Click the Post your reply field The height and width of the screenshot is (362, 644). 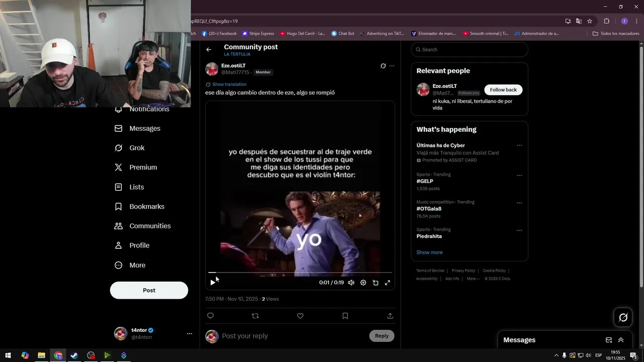tap(293, 336)
